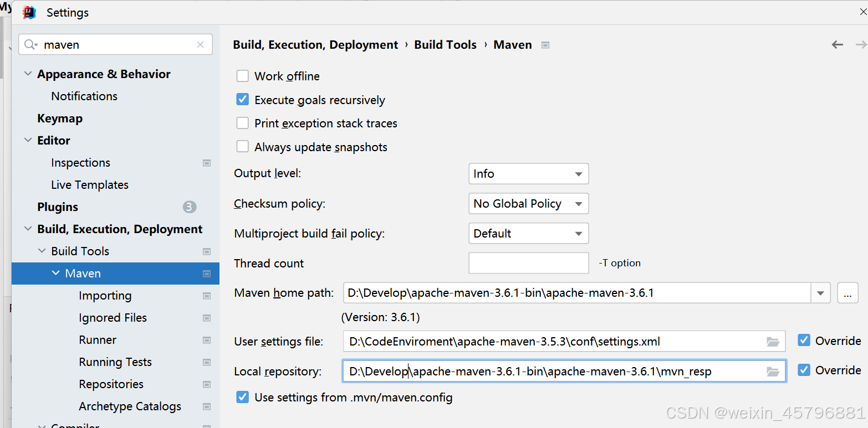The width and height of the screenshot is (868, 428).
Task: Open Live Templates settings page
Action: click(x=90, y=185)
